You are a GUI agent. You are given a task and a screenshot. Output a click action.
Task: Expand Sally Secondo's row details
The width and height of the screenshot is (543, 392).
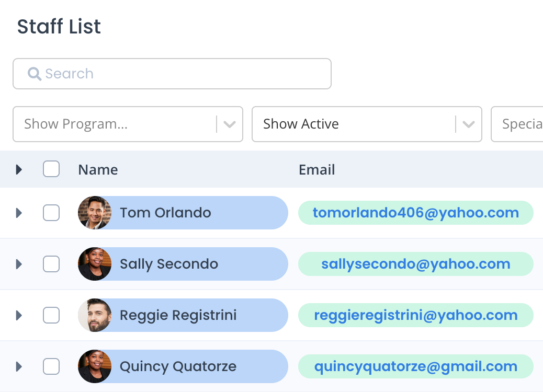pyautogui.click(x=19, y=264)
